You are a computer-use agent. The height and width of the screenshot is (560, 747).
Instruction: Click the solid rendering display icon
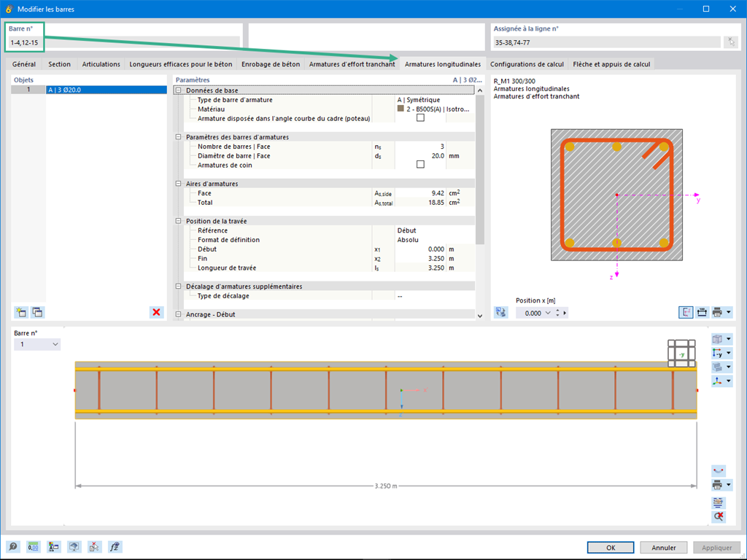[x=718, y=367]
